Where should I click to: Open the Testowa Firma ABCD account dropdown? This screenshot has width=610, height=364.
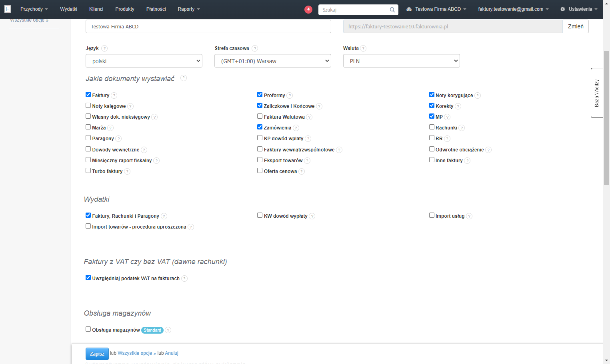pyautogui.click(x=436, y=9)
